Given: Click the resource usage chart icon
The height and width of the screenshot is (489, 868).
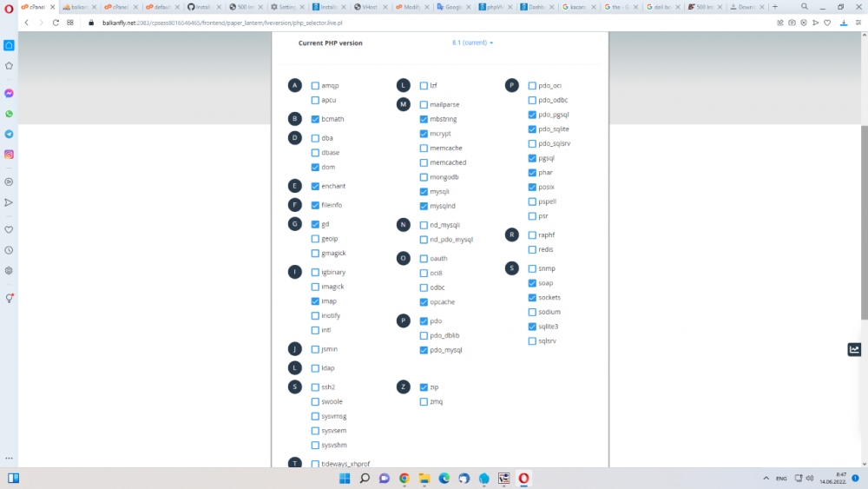Looking at the screenshot, I should click(854, 349).
